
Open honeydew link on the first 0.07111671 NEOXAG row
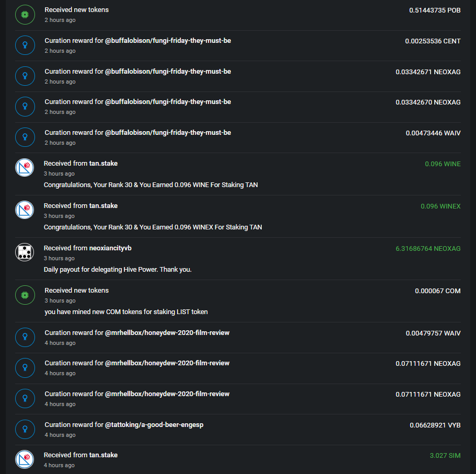coord(167,363)
